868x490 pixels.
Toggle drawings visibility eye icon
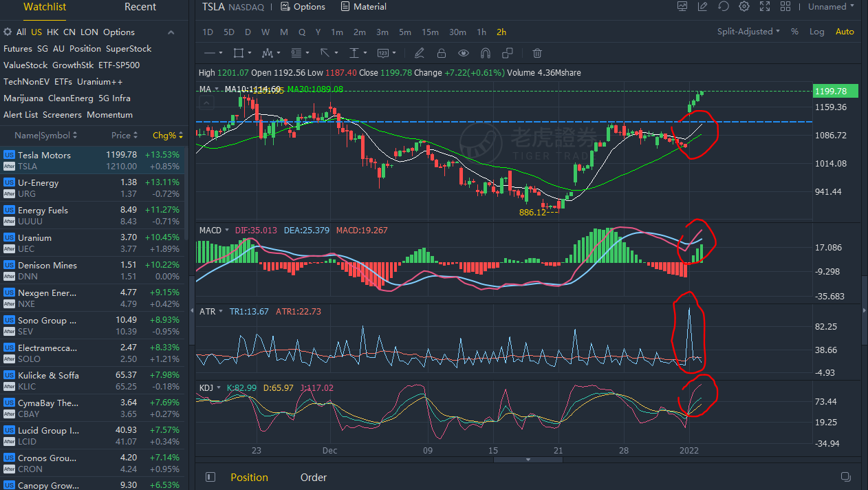[464, 53]
